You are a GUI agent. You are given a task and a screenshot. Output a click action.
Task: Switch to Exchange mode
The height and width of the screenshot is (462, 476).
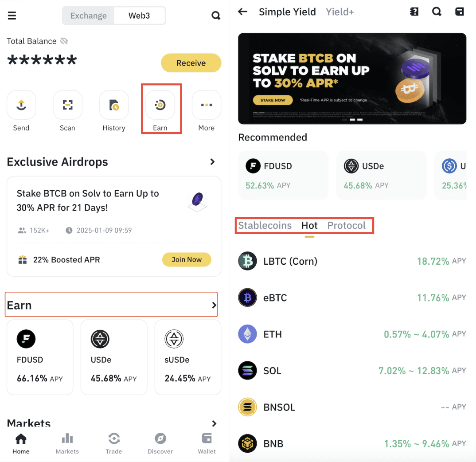[x=89, y=16]
